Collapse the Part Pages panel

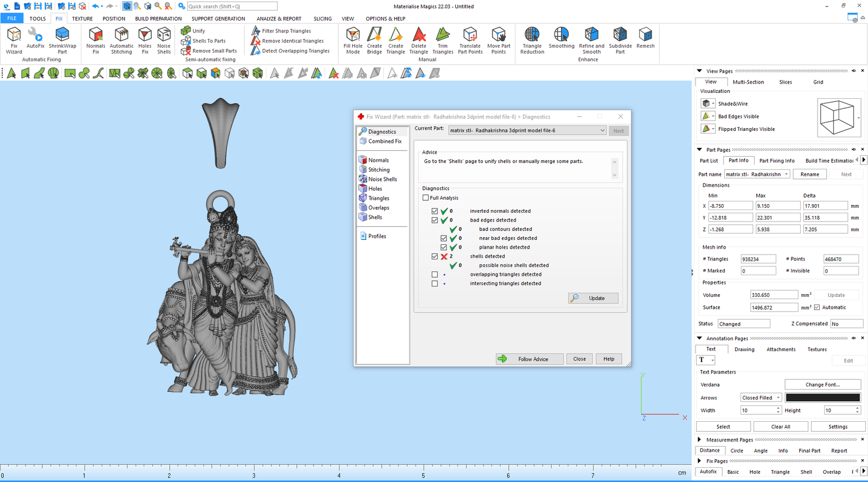point(699,150)
